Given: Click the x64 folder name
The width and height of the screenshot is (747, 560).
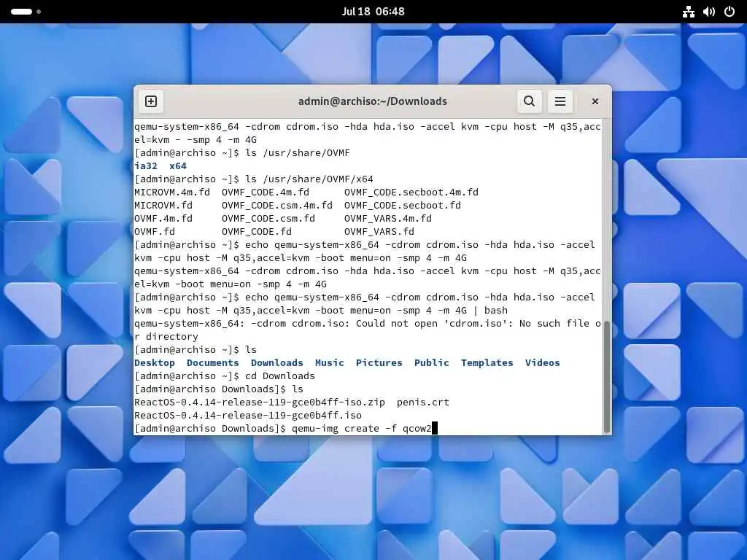Looking at the screenshot, I should tap(178, 166).
